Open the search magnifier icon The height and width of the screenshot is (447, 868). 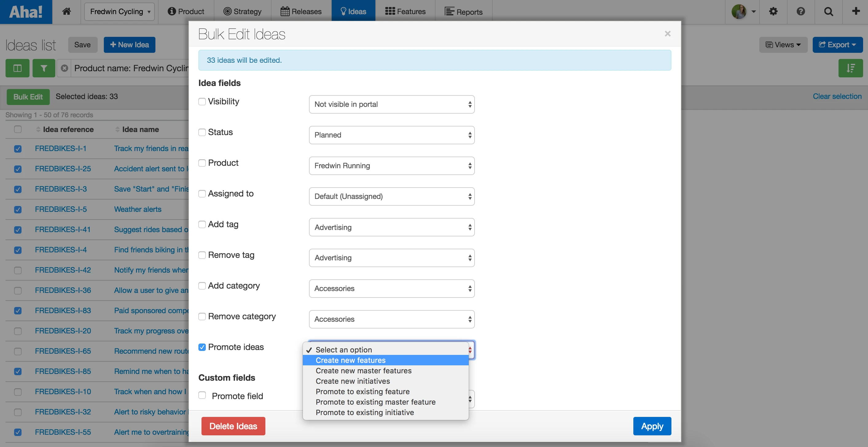828,11
